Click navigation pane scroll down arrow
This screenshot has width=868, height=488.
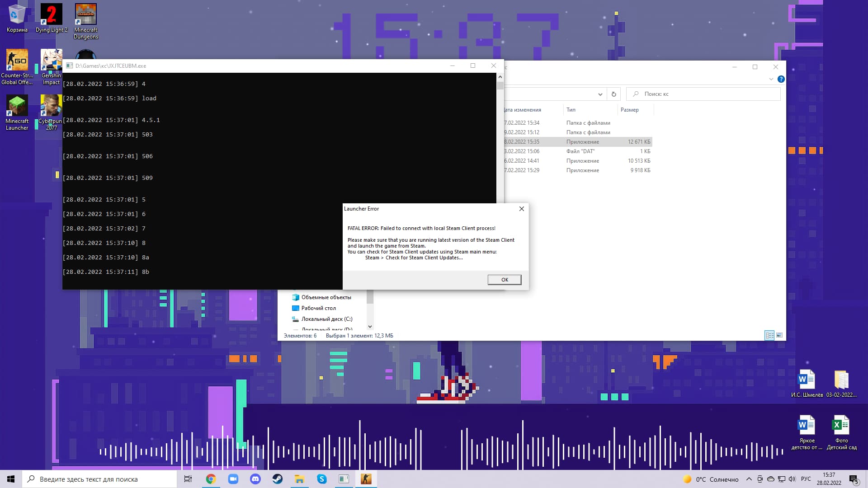(x=370, y=326)
